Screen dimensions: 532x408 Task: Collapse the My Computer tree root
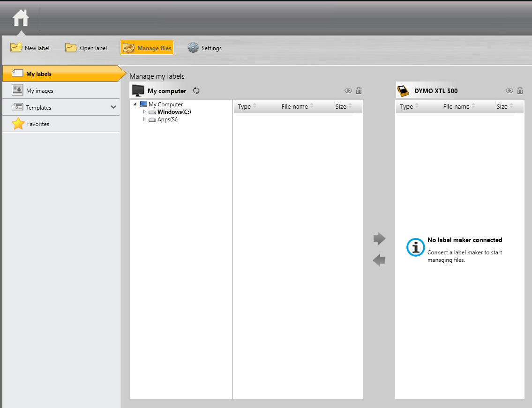pyautogui.click(x=135, y=104)
